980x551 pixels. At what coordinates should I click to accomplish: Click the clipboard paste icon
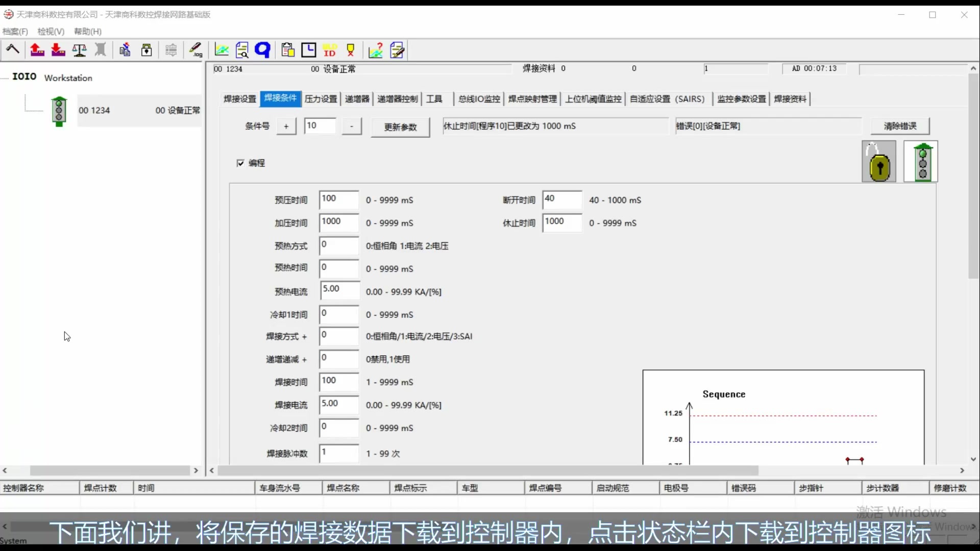point(288,49)
